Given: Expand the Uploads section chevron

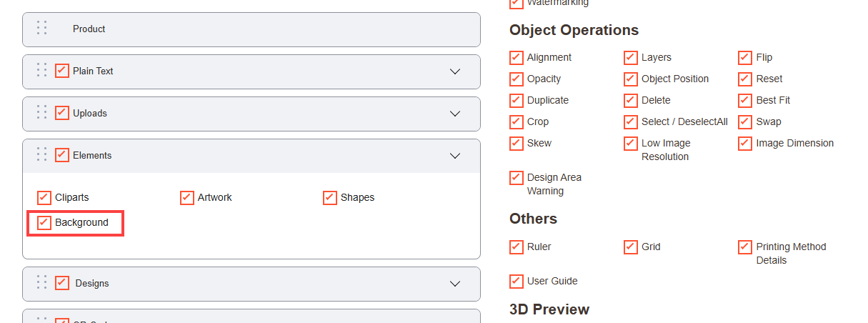Looking at the screenshot, I should (x=455, y=114).
